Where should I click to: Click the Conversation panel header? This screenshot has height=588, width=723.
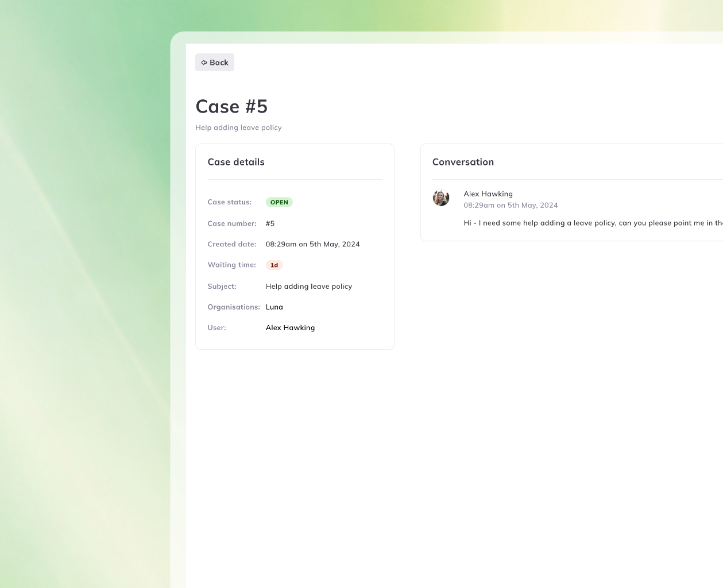(463, 162)
